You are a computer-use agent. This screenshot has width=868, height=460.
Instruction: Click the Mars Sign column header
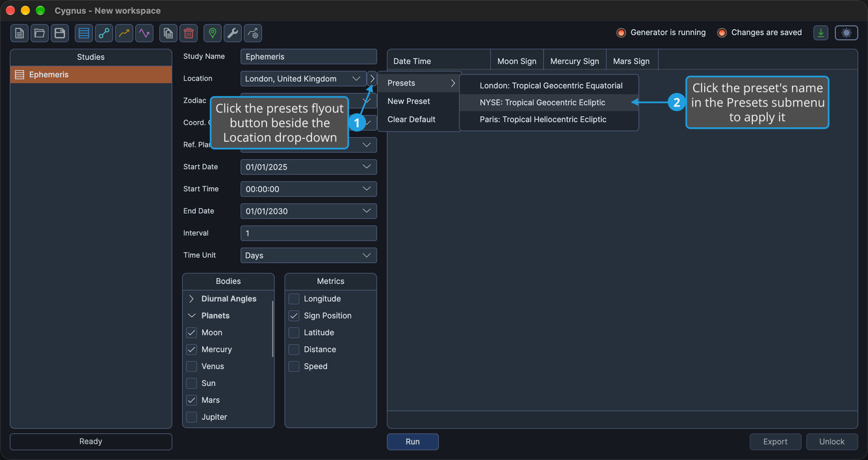point(631,61)
